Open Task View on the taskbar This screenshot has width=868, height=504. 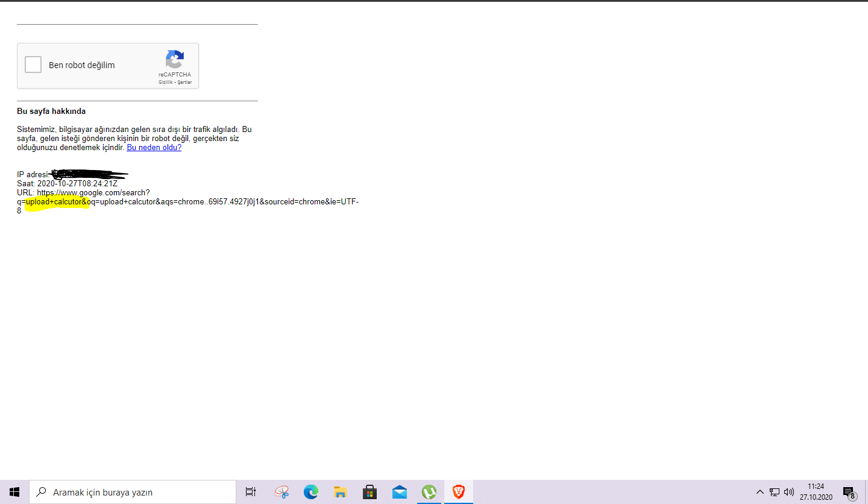pyautogui.click(x=251, y=492)
